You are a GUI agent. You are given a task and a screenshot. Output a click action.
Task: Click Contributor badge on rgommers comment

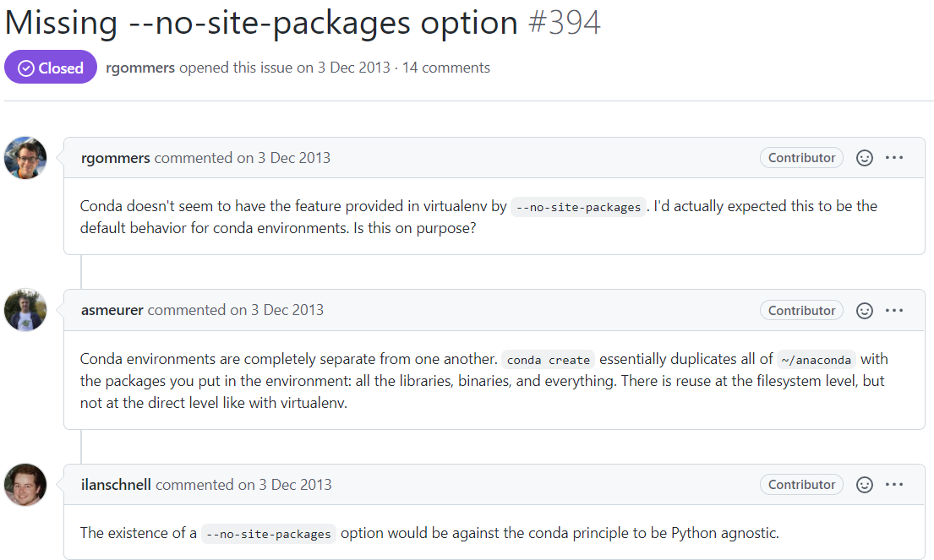[x=801, y=158]
